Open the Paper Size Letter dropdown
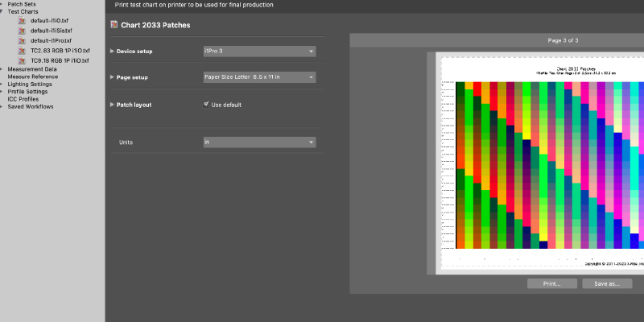The width and height of the screenshot is (644, 322). (x=259, y=77)
